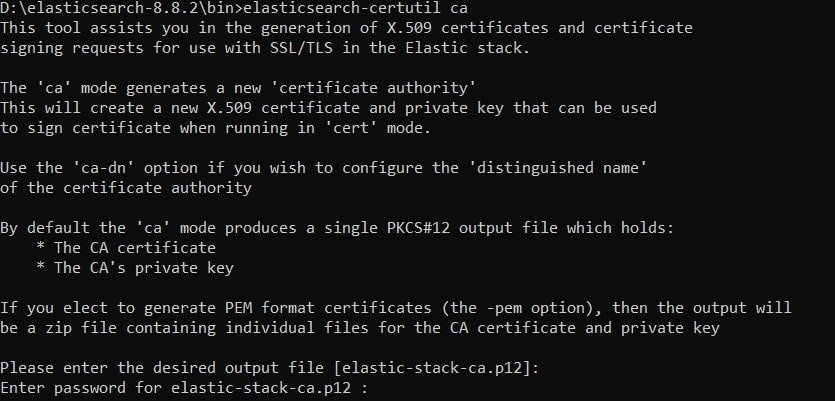Click the line "Use the 'ca-dn' option if you wish"
The width and height of the screenshot is (835, 401).
coord(324,168)
